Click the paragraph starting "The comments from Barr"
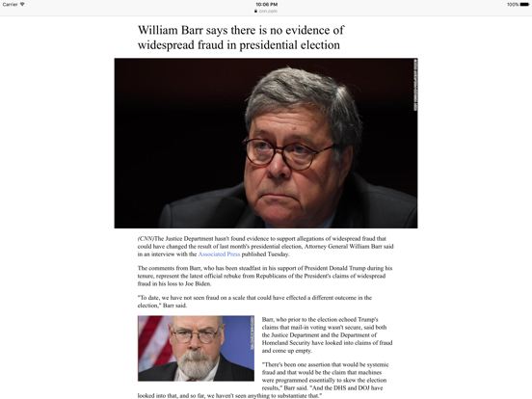Screen dimensions: 532x399 click(x=265, y=276)
